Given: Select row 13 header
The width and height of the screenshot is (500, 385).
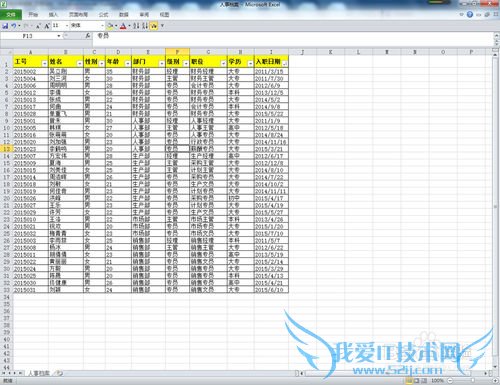Looking at the screenshot, I should (x=6, y=149).
